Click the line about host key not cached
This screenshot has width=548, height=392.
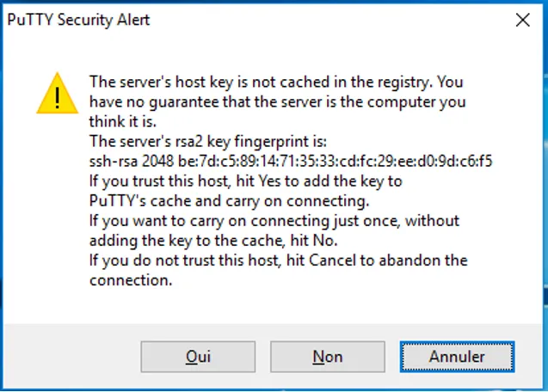pos(275,83)
